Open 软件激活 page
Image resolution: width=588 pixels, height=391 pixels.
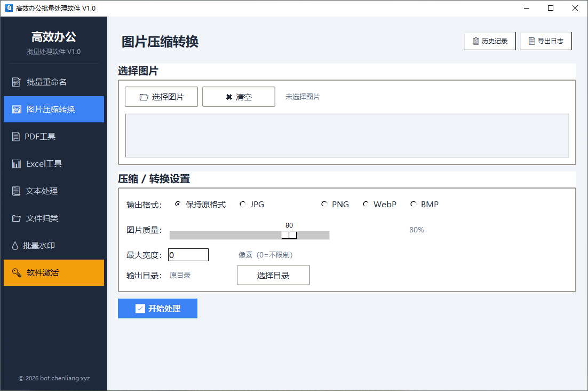(x=54, y=273)
